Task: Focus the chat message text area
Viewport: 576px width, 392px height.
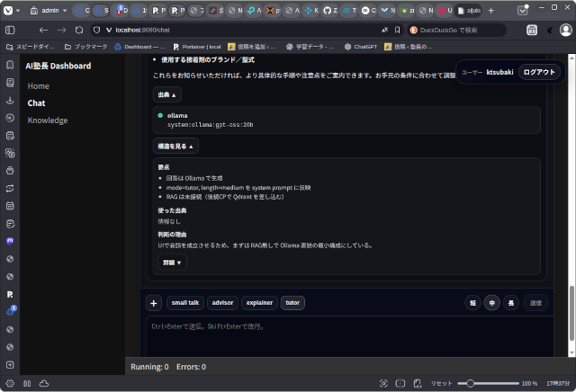Action: click(346, 337)
